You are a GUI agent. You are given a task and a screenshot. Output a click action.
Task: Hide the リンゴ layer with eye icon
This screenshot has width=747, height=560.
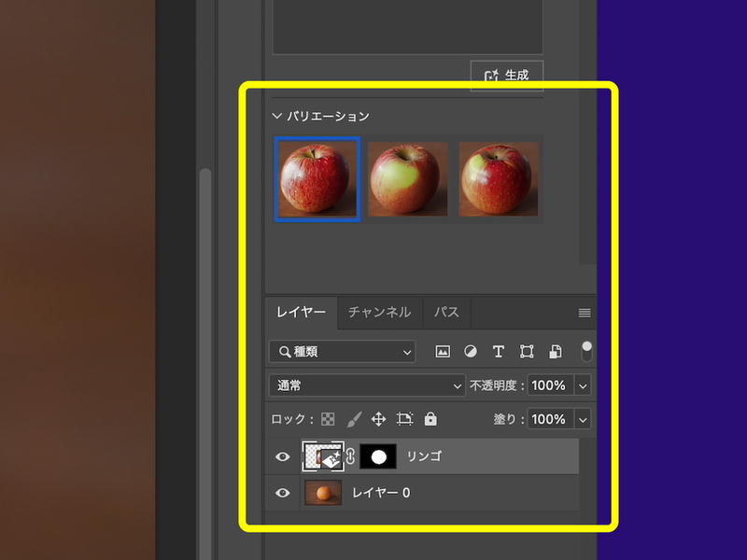point(283,456)
